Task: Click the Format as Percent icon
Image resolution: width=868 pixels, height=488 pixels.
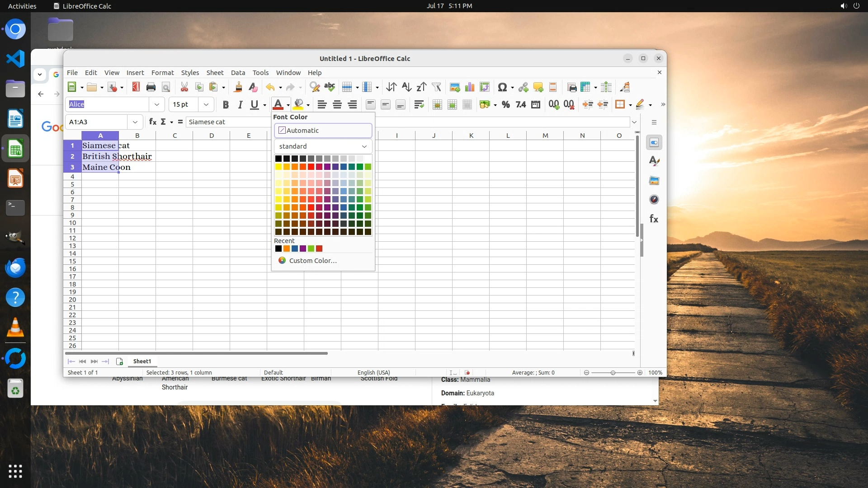Action: [x=506, y=105]
